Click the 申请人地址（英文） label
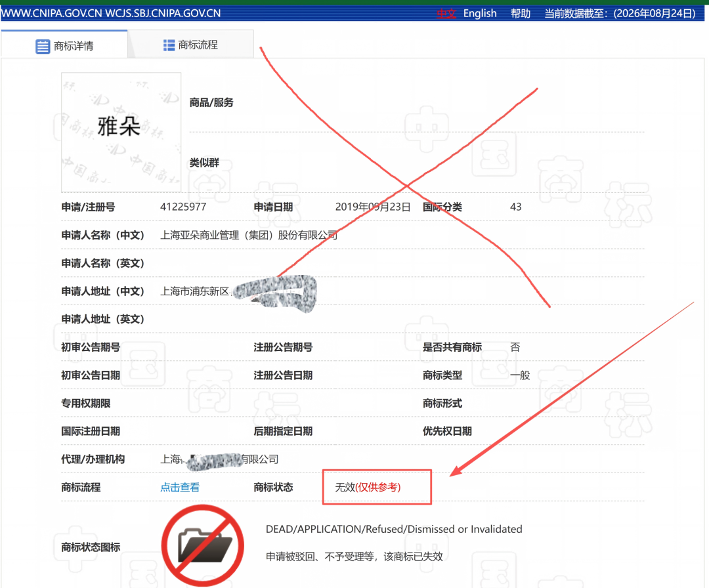Image resolution: width=709 pixels, height=588 pixels. [102, 319]
